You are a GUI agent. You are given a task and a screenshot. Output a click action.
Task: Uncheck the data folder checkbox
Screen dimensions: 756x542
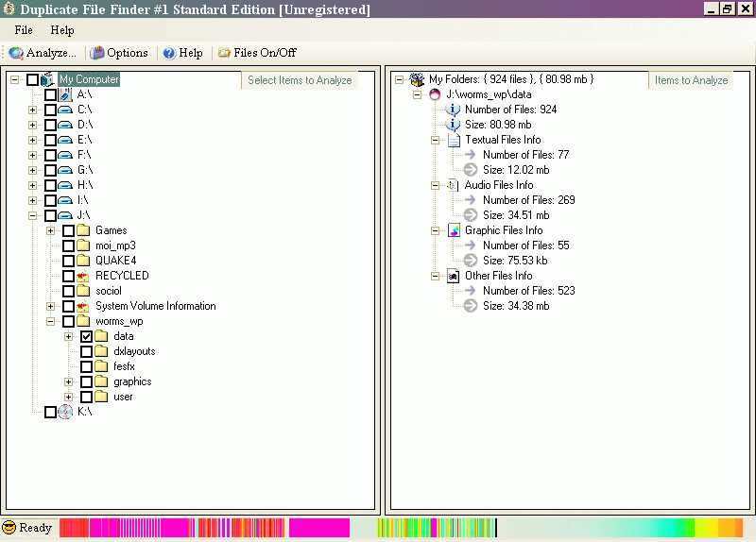pyautogui.click(x=86, y=336)
